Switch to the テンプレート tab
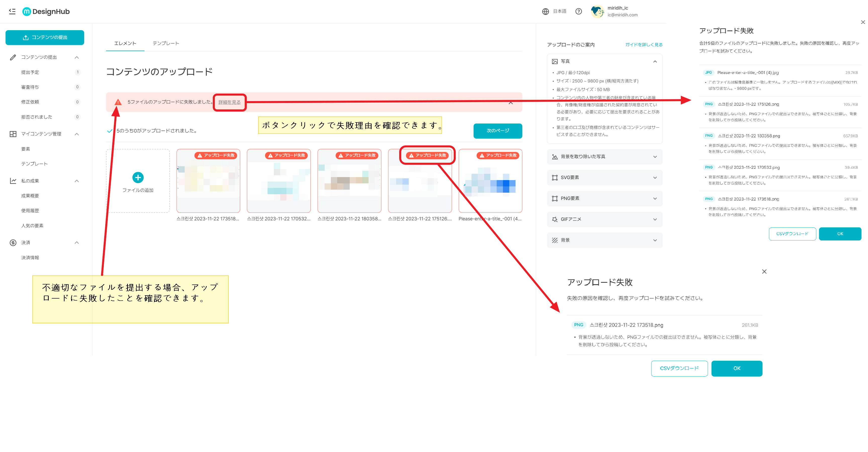Viewport: 868px width, 452px height. [x=166, y=43]
